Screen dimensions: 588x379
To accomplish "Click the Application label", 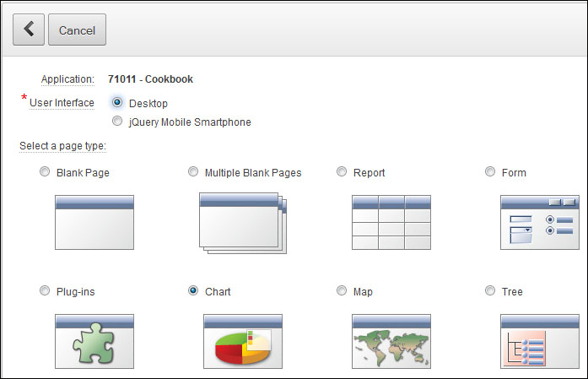I will 67,79.
